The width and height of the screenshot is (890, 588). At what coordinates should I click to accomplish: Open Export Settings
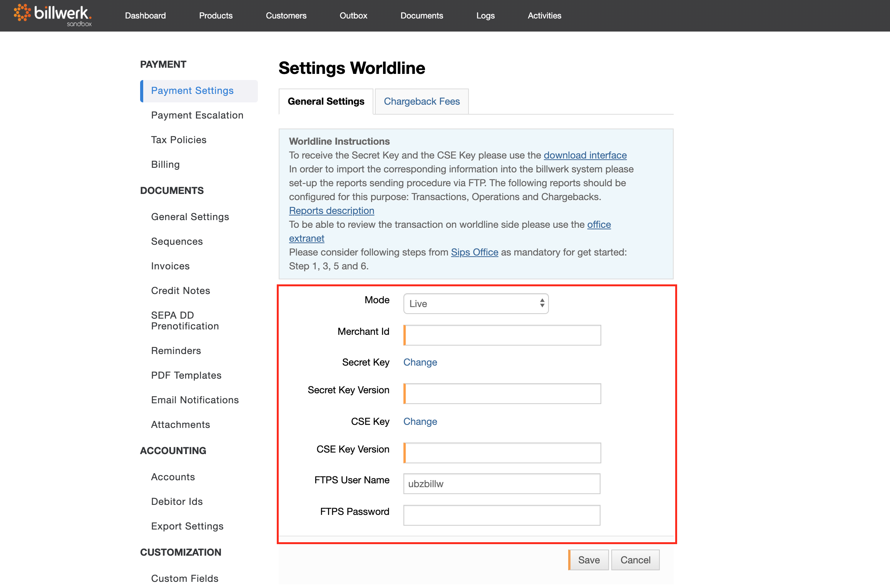pyautogui.click(x=187, y=526)
